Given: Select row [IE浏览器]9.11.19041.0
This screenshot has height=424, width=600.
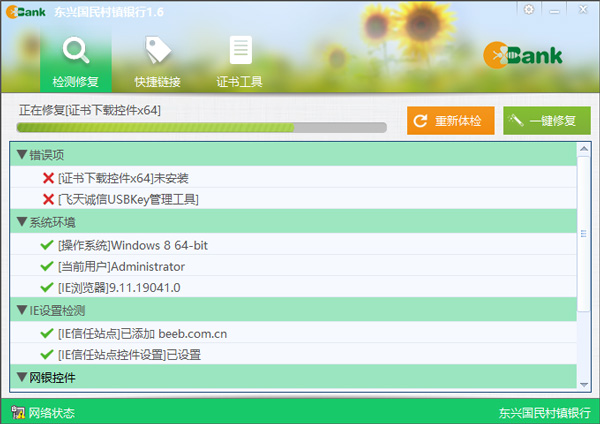Looking at the screenshot, I should 293,287.
